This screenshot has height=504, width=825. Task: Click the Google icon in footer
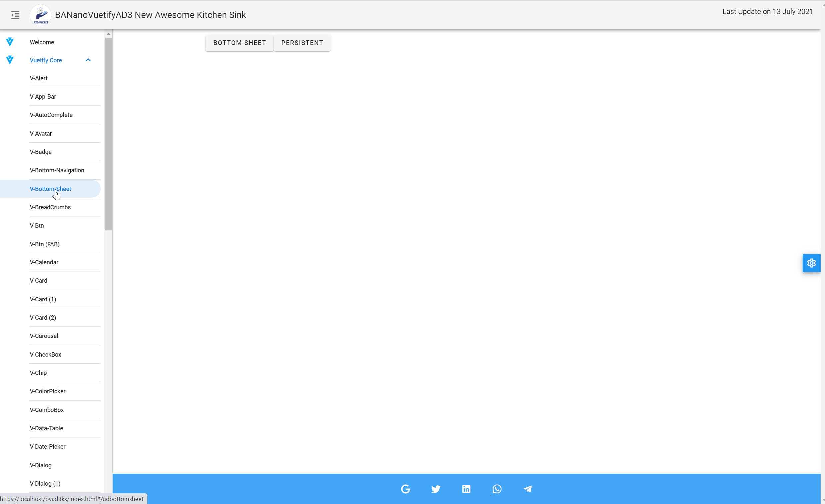(405, 489)
